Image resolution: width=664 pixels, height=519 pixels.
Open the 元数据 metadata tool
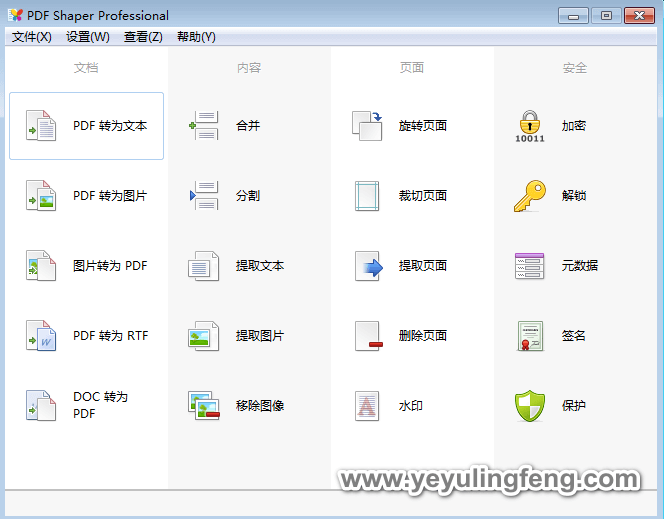(575, 265)
